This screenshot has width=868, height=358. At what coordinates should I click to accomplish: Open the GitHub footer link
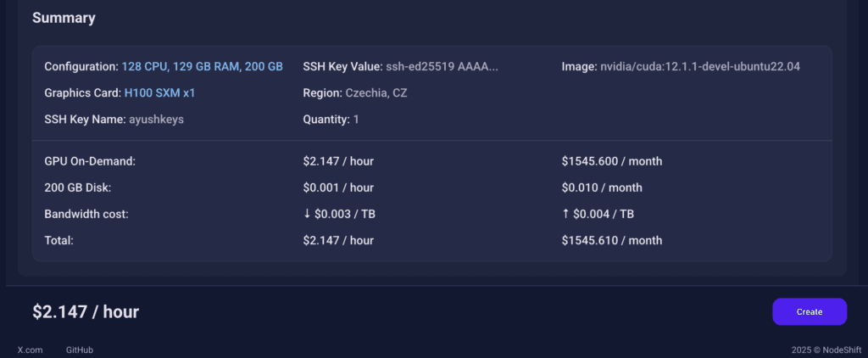(80, 350)
